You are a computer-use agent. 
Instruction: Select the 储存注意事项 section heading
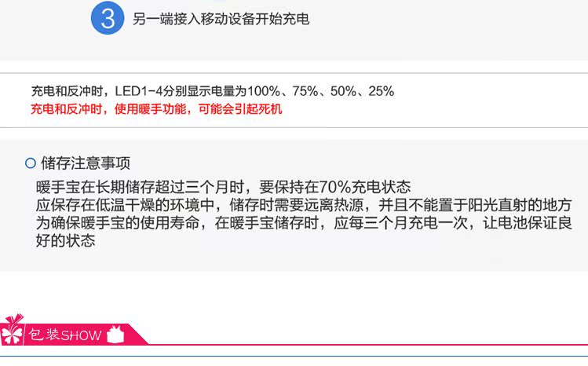point(86,163)
